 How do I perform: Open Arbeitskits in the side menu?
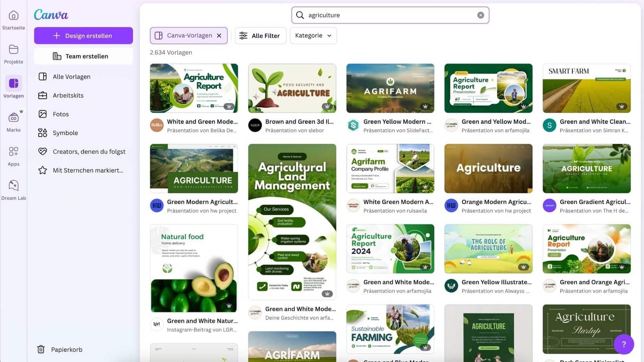click(68, 95)
